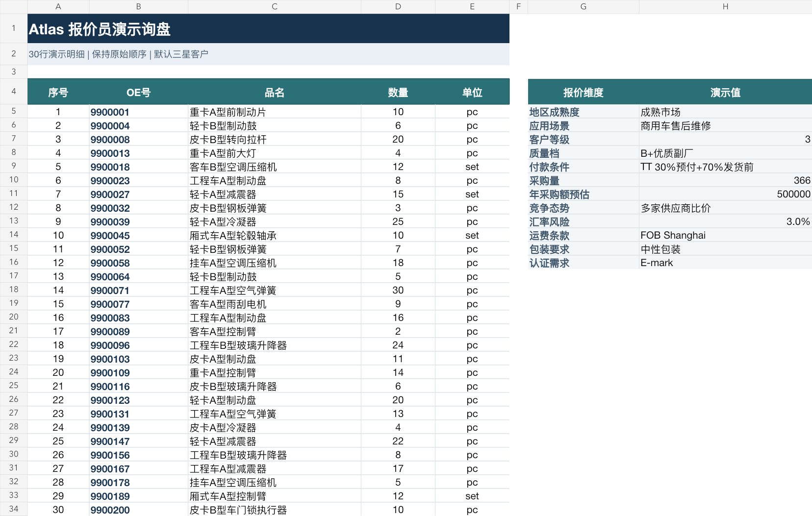Select column A header
Screen dimensions: 812x516
coord(58,6)
